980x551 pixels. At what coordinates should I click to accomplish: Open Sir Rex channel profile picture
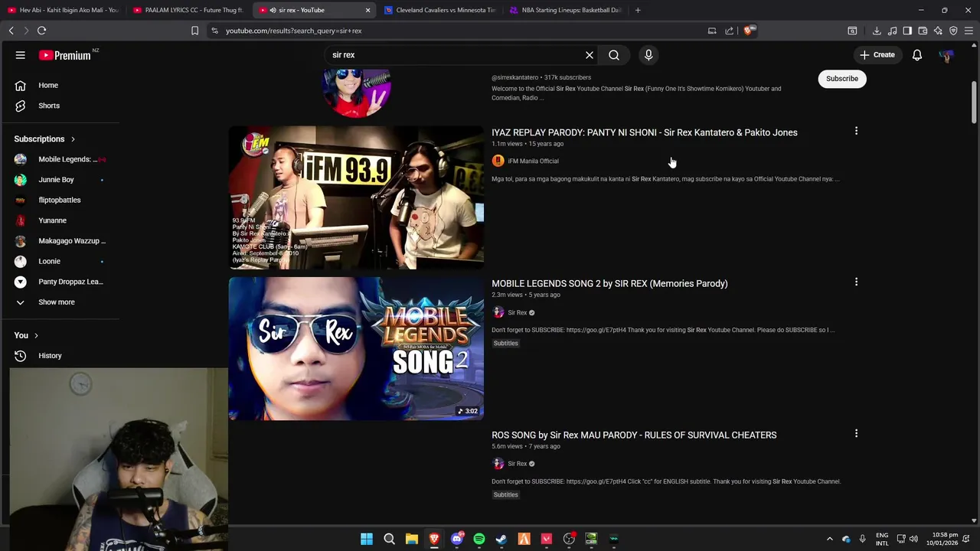coord(356,92)
